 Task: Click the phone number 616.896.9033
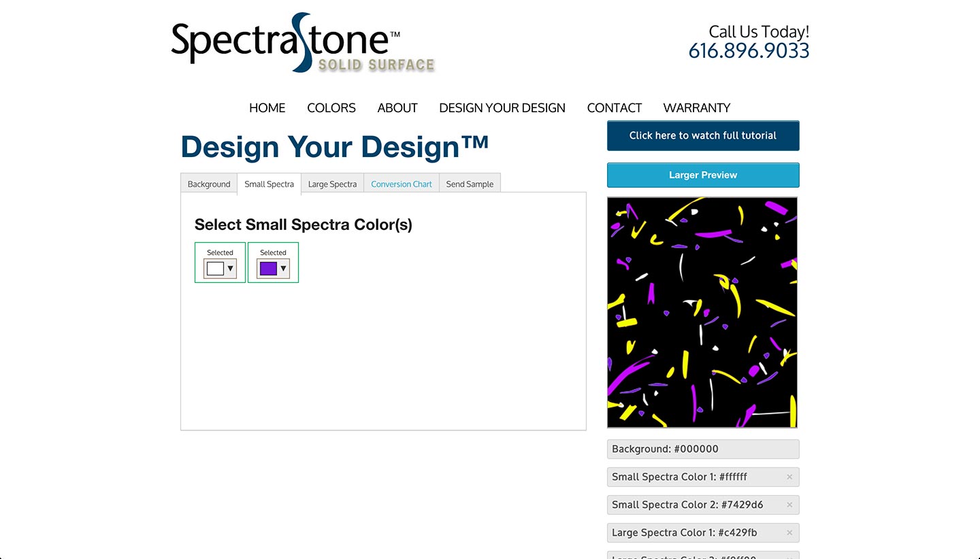[749, 51]
